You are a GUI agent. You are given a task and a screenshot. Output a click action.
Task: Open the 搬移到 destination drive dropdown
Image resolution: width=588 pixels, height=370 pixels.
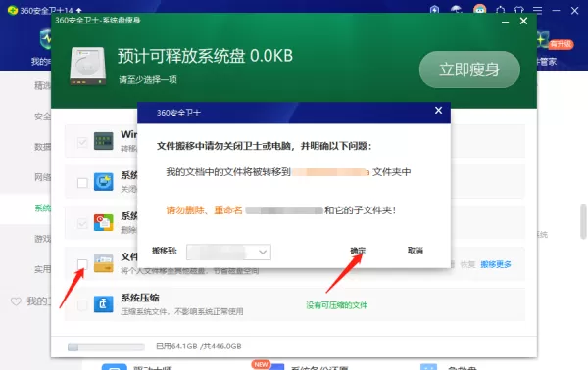pos(228,252)
